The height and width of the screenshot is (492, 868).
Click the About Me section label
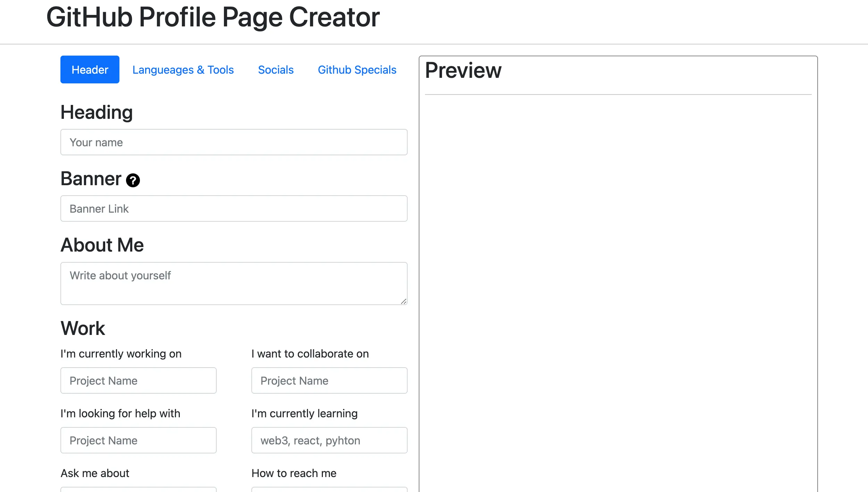click(102, 245)
